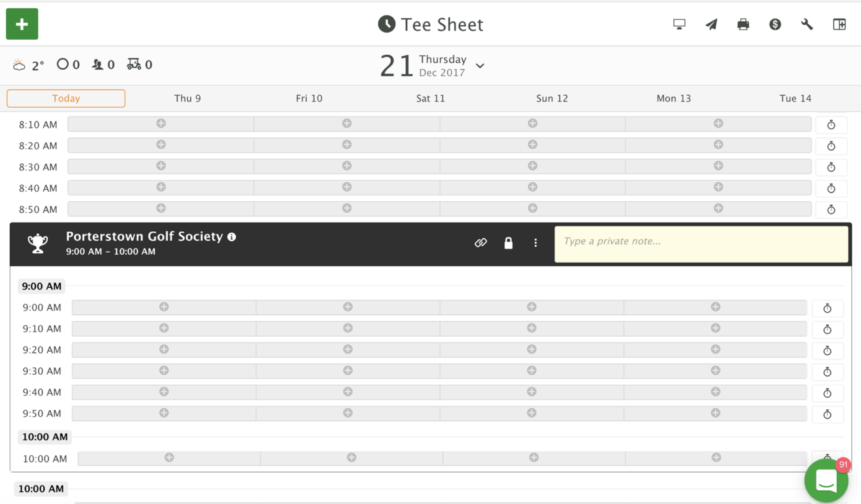Screen dimensions: 861x504
Task: Show info for Porterstown Golf Society
Action: pyautogui.click(x=232, y=237)
